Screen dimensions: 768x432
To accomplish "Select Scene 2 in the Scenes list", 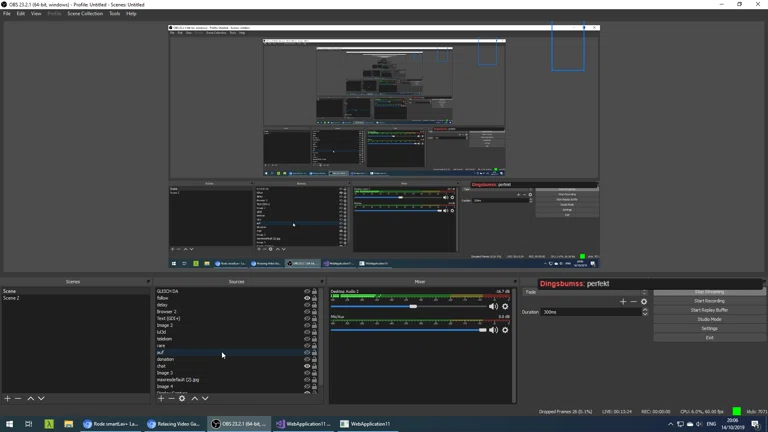I will pos(12,298).
